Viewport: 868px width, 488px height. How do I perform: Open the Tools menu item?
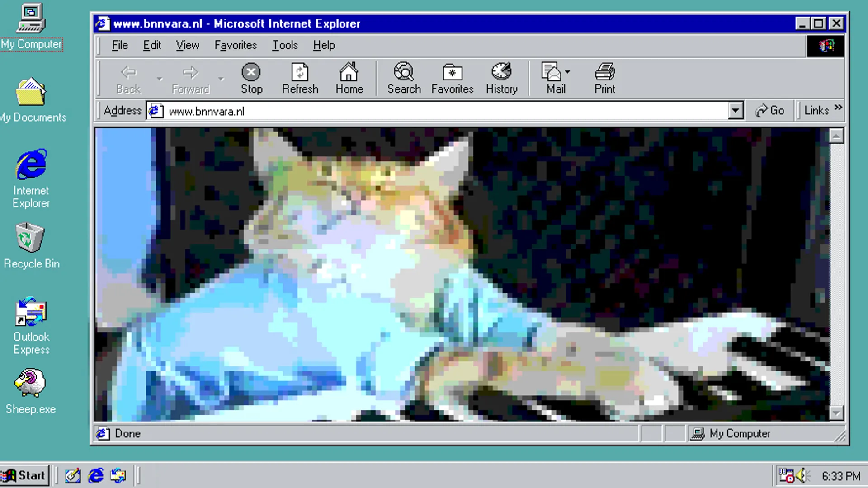point(285,45)
